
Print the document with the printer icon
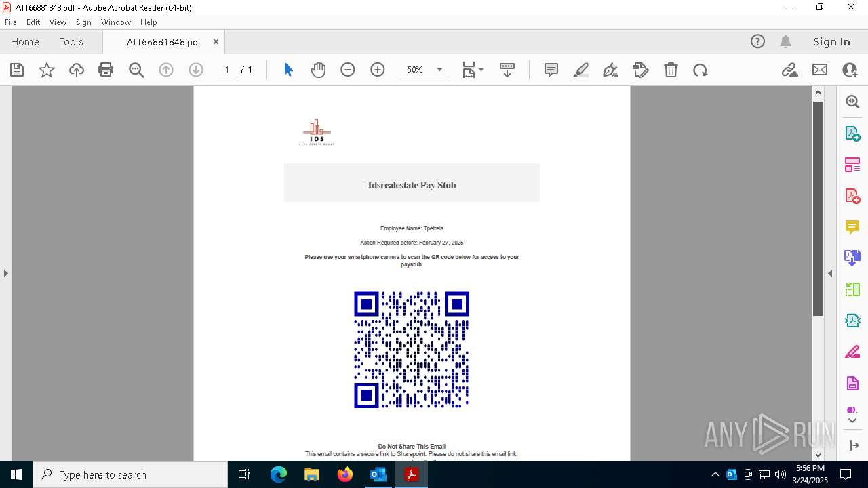click(x=106, y=70)
